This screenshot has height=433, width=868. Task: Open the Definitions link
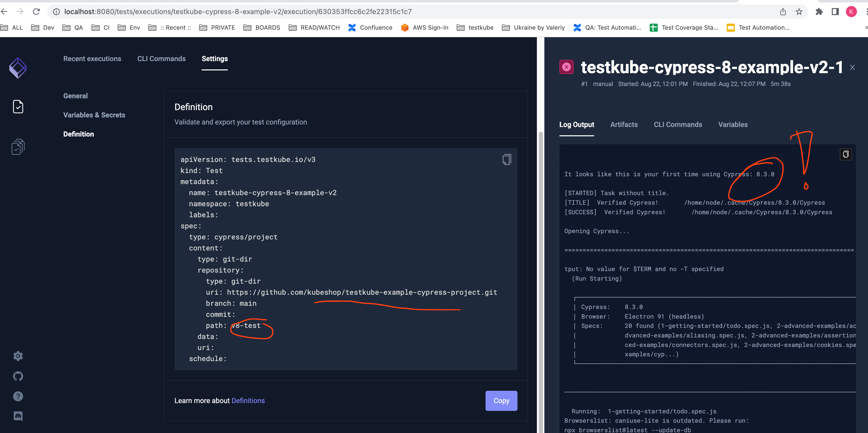click(248, 400)
